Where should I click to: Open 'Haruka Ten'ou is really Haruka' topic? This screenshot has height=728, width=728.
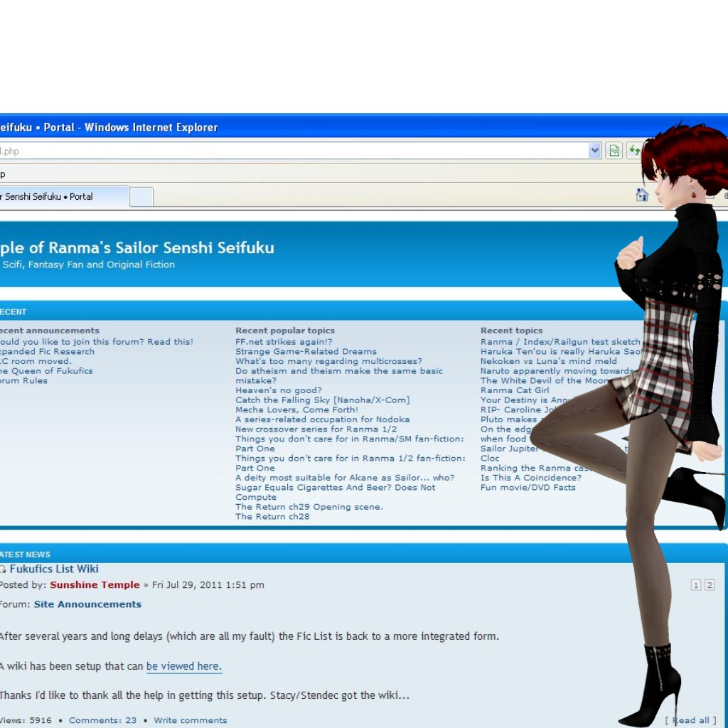(561, 351)
